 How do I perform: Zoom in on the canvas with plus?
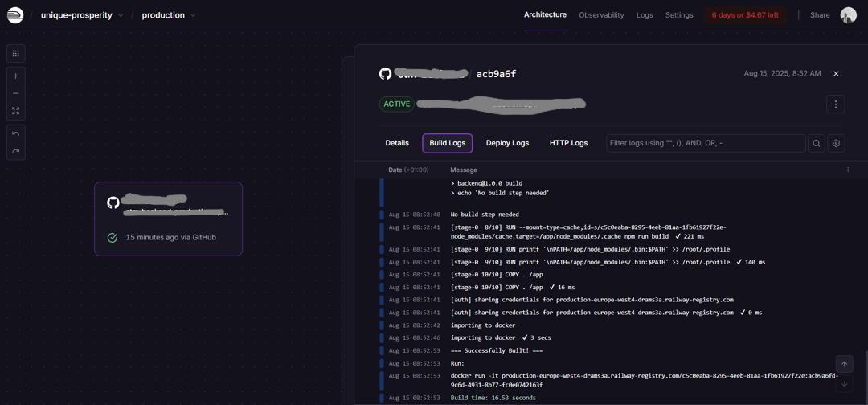[16, 76]
